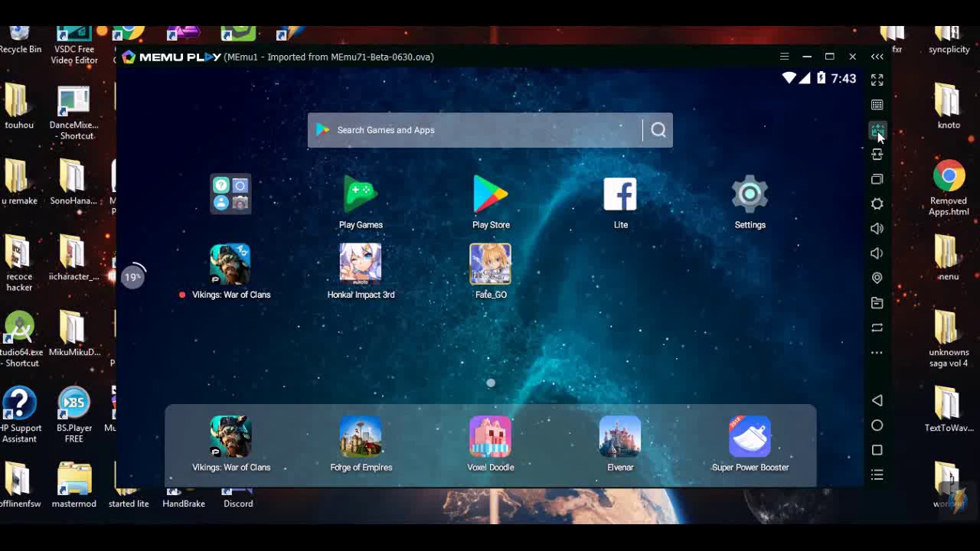This screenshot has width=980, height=551.
Task: Click the 7:43 clock in status bar
Action: pos(843,78)
